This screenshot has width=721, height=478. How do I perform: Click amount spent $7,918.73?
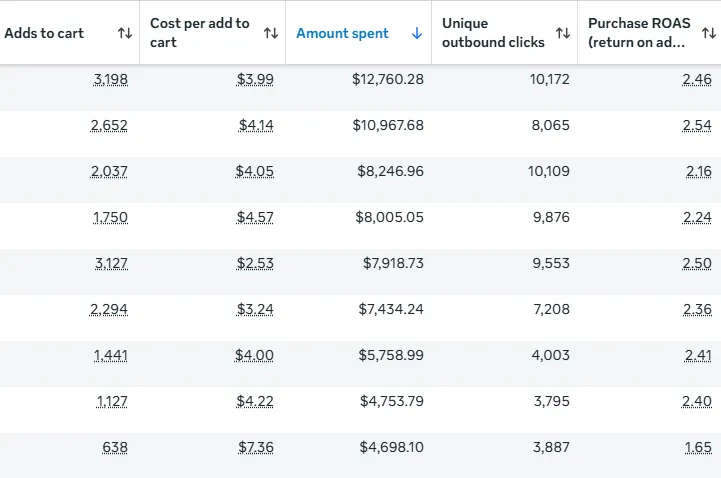393,263
